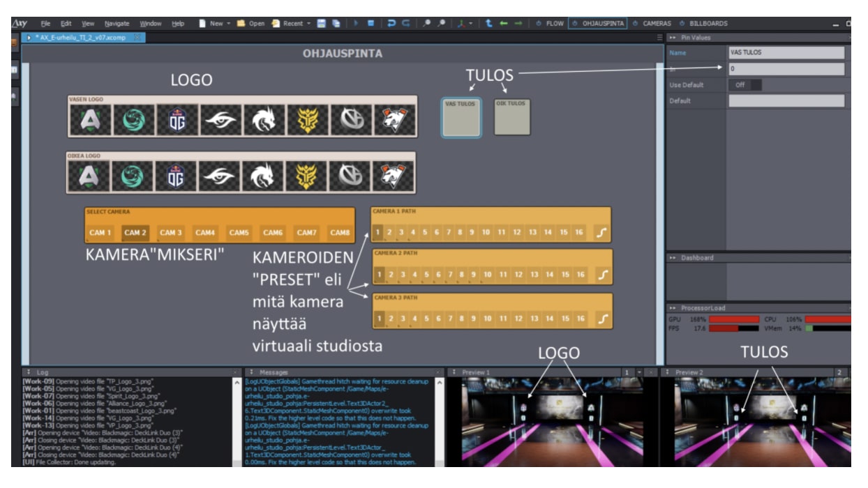
Task: Choose the OG logo in OIKEA LOGO
Action: coord(174,176)
